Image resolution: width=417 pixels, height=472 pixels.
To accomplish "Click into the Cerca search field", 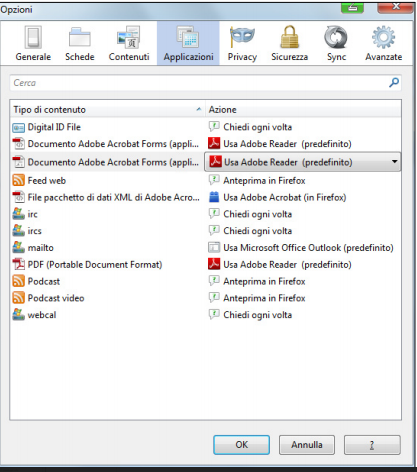I will coord(205,83).
